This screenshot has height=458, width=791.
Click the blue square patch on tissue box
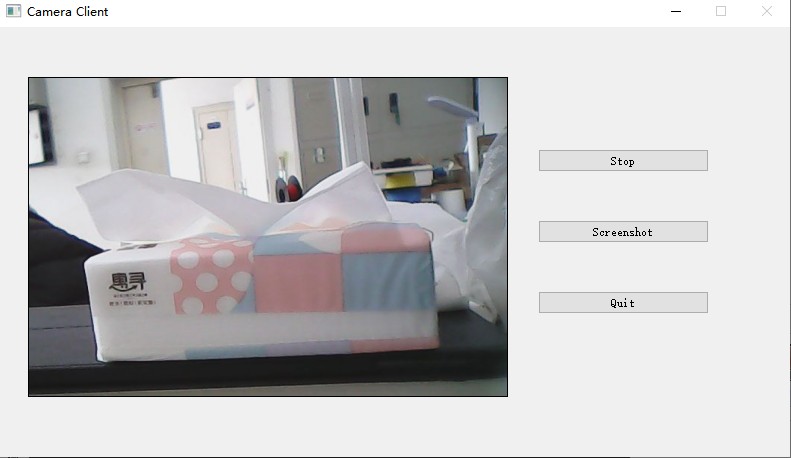(x=388, y=280)
